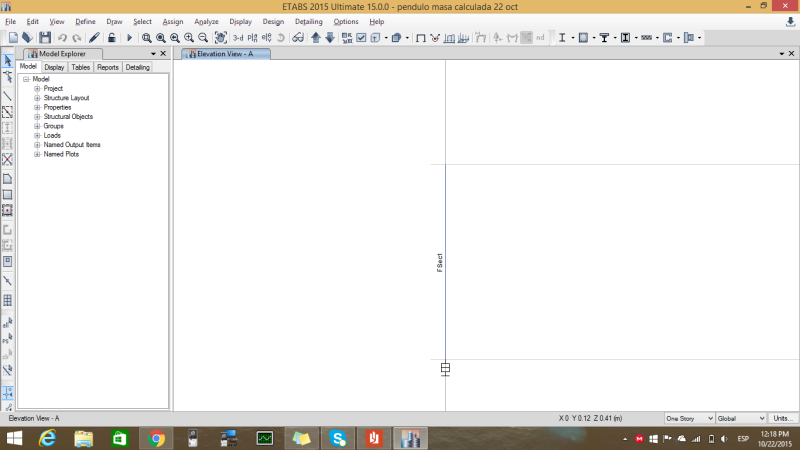
Task: Open the Detailing menu
Action: tap(309, 21)
